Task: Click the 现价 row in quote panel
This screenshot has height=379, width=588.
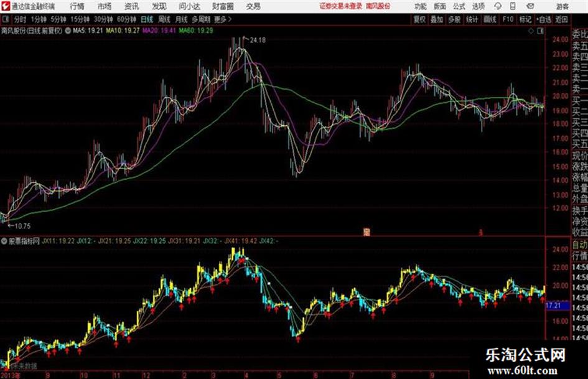Action: pyautogui.click(x=580, y=156)
